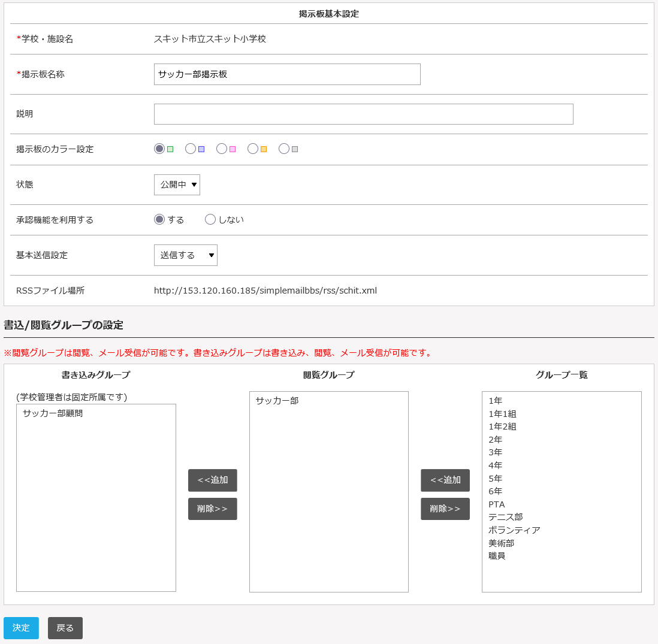Viewport: 658px width, 644px height.
Task: Open the 状態 dropdown showing 公開中
Action: [x=177, y=185]
